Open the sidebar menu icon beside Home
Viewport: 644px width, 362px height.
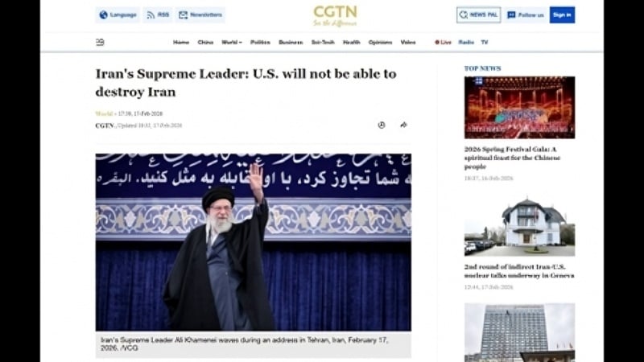coord(100,42)
